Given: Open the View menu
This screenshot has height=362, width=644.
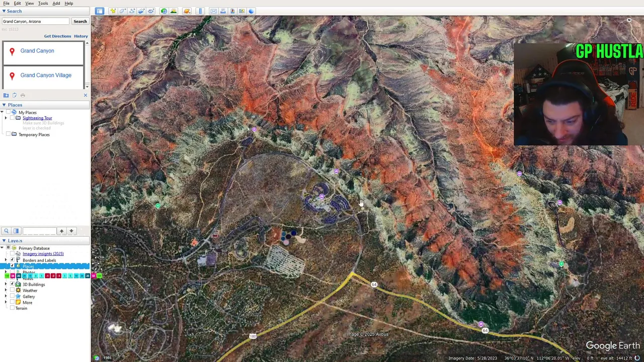Looking at the screenshot, I should (30, 4).
